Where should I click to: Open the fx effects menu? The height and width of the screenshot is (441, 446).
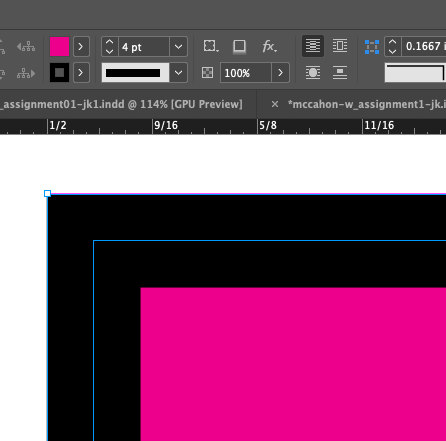269,46
